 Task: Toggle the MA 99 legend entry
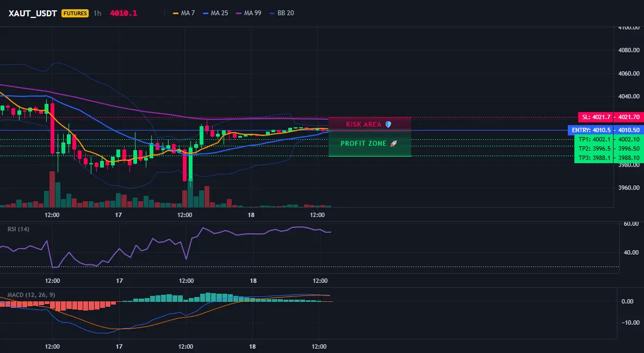point(249,13)
